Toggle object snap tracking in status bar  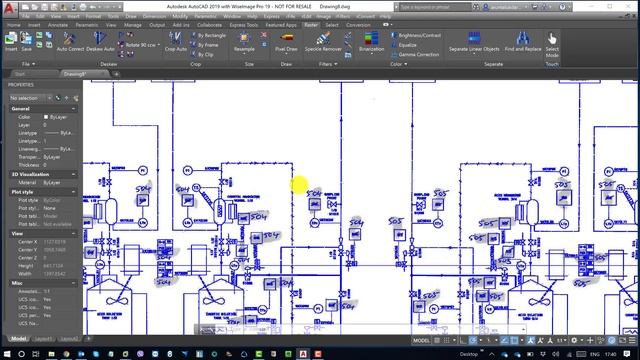[x=504, y=340]
